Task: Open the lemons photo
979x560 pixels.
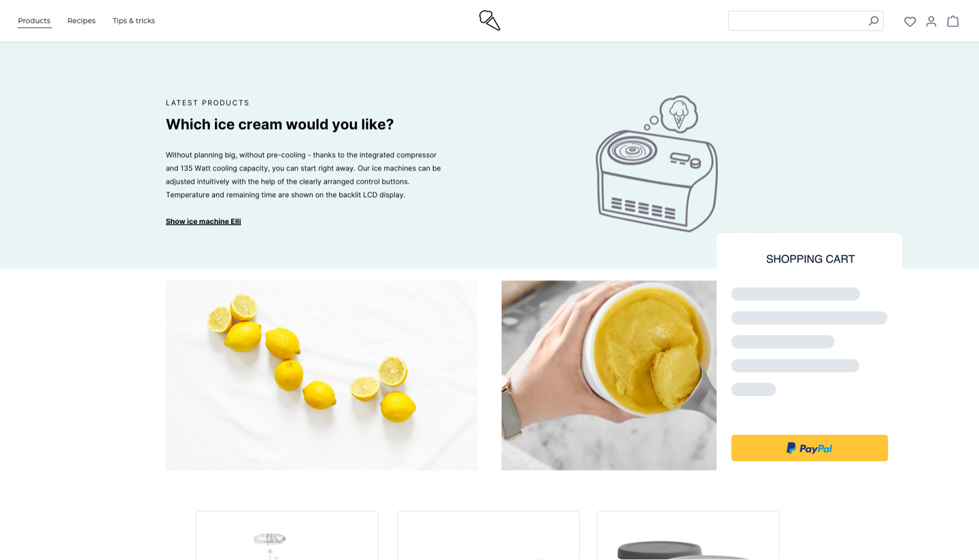Action: pyautogui.click(x=321, y=375)
